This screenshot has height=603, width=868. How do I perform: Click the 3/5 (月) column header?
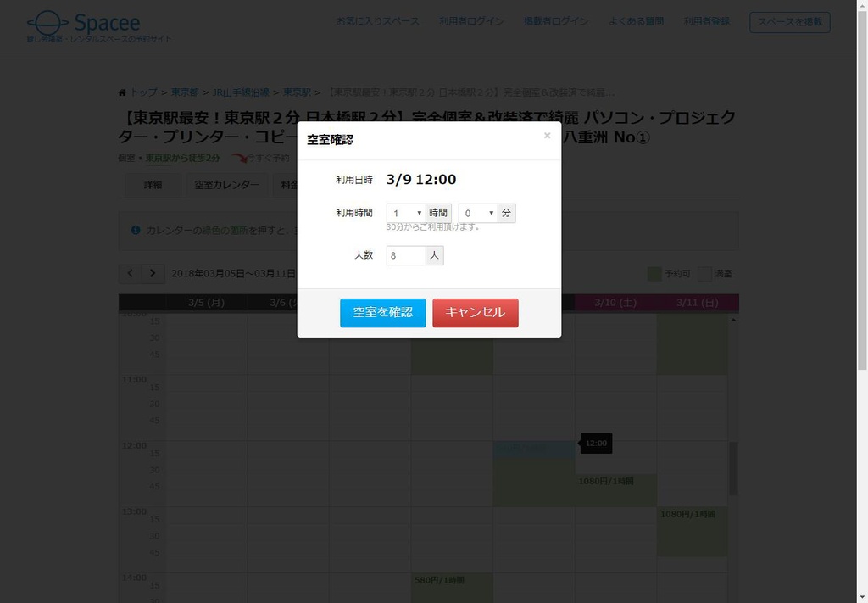(207, 303)
